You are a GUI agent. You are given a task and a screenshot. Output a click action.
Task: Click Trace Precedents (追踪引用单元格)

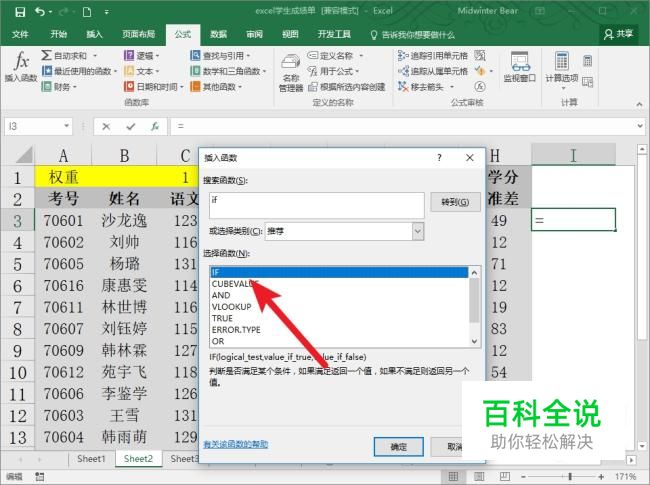432,55
